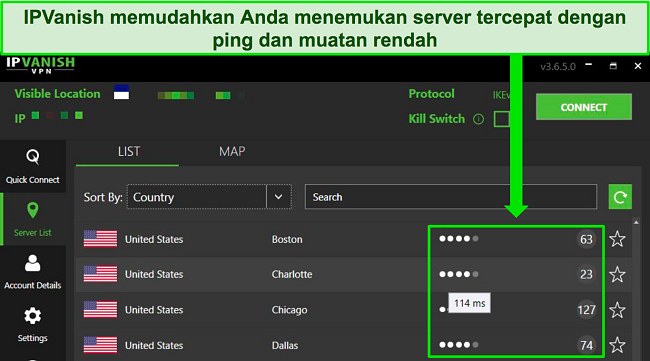The width and height of the screenshot is (650, 361).
Task: Open the Quick Connect panel
Action: [32, 166]
